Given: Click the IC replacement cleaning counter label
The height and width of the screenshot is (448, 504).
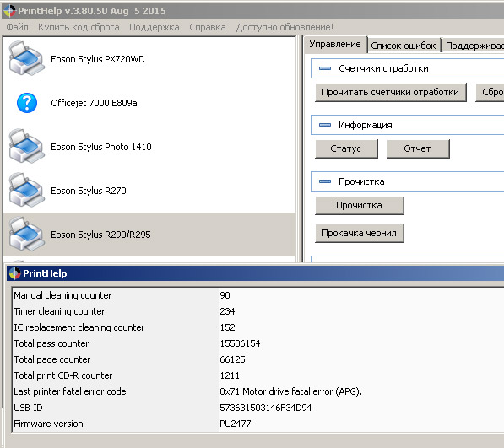Looking at the screenshot, I should pyautogui.click(x=79, y=327).
